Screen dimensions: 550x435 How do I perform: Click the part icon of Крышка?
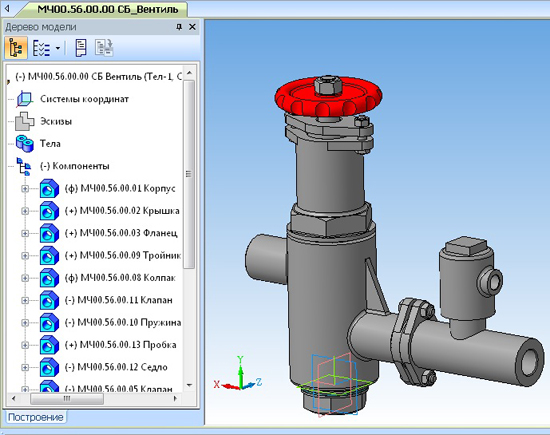[x=49, y=211]
